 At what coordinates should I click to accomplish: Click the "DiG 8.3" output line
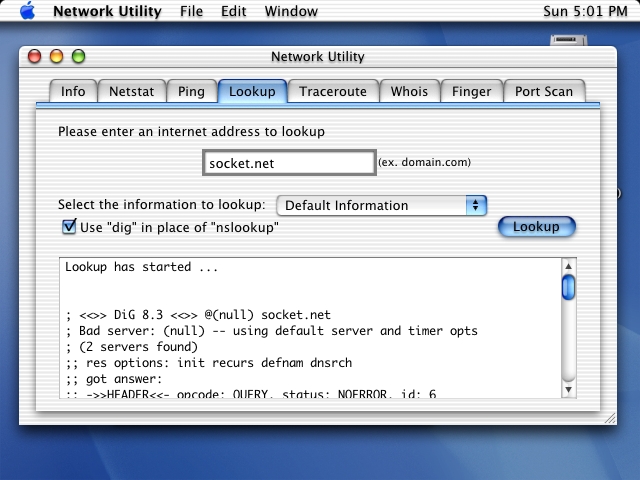tap(198, 315)
